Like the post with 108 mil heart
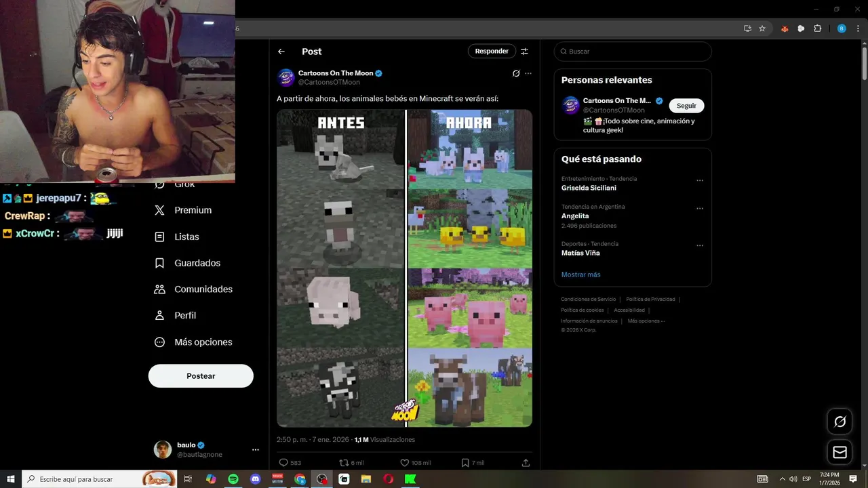The image size is (868, 488). tap(404, 463)
